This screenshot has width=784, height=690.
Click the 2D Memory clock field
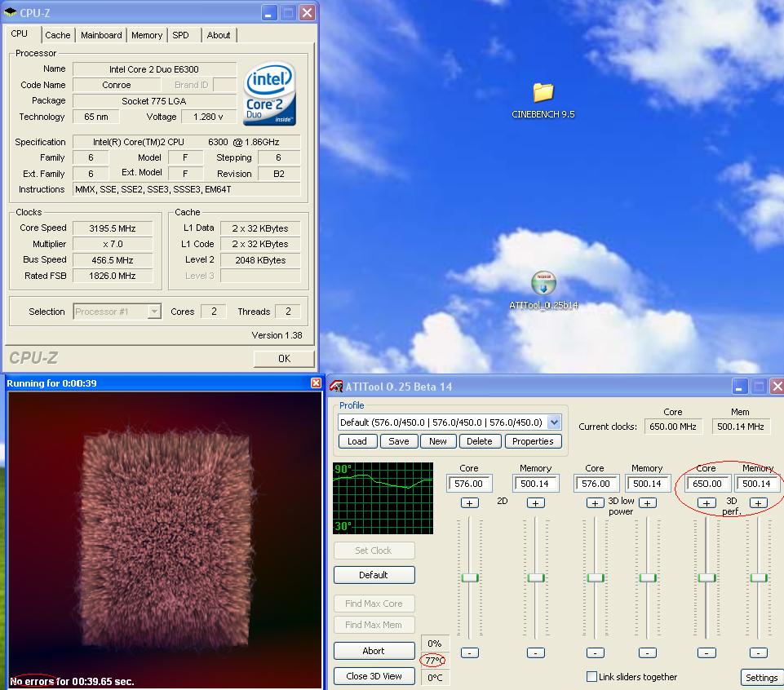[535, 484]
